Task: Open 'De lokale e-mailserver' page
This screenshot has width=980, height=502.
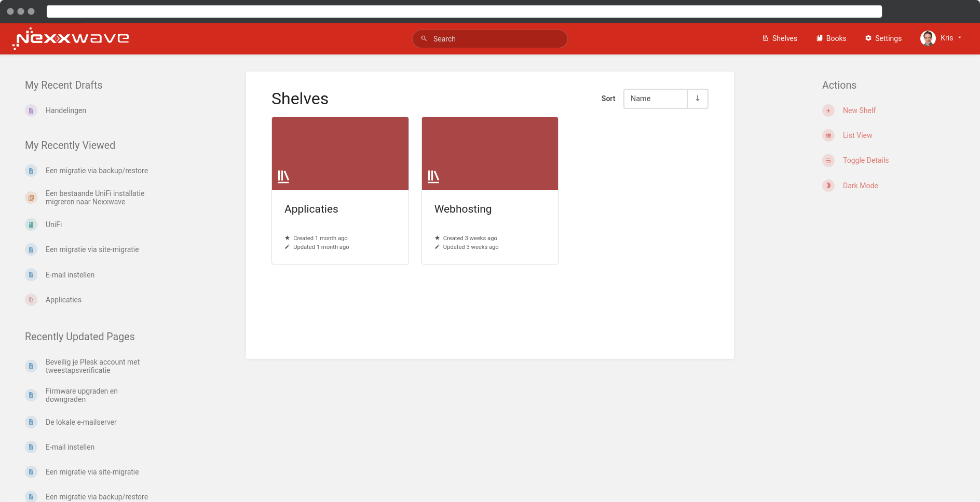Action: pos(81,422)
